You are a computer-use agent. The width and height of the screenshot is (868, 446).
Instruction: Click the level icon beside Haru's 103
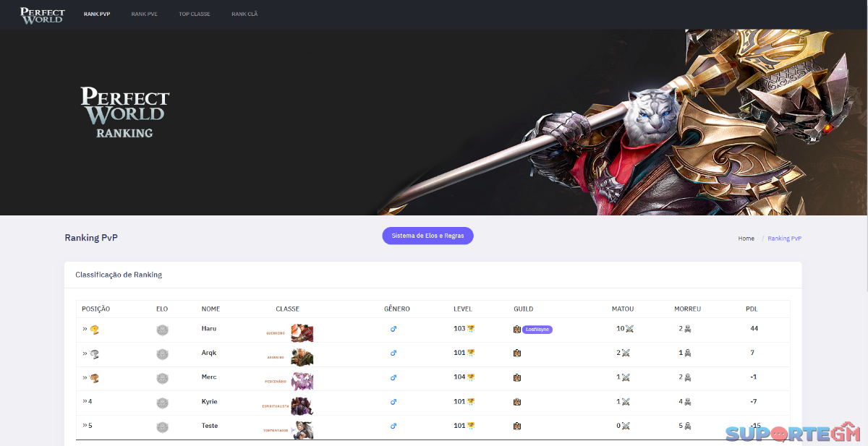(471, 329)
